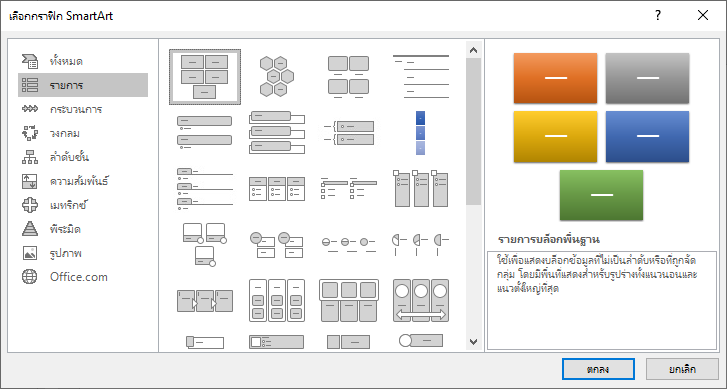This screenshot has height=389, width=727.
Task: Pick the layout with circles and double arrow
Action: click(421, 300)
